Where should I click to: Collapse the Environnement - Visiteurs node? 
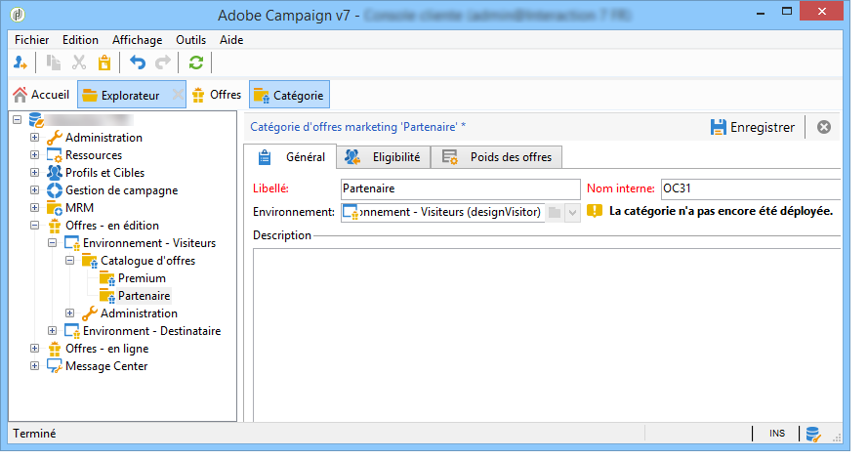click(52, 243)
